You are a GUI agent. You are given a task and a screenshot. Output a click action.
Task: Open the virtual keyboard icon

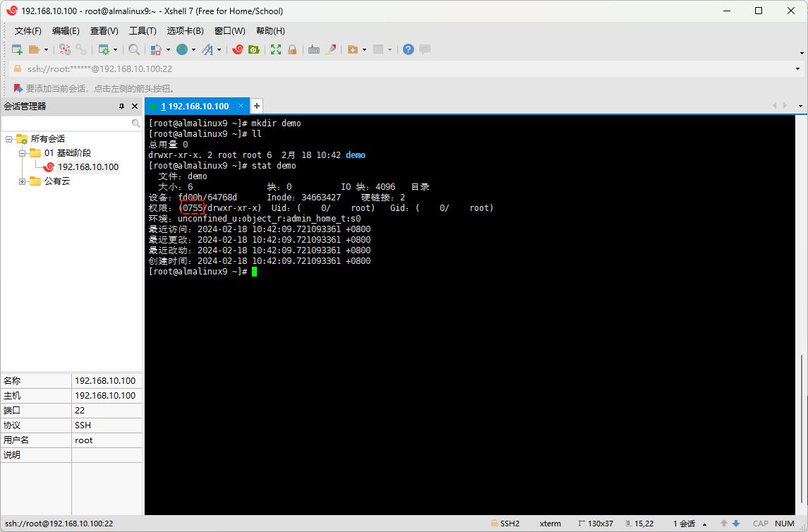[314, 49]
